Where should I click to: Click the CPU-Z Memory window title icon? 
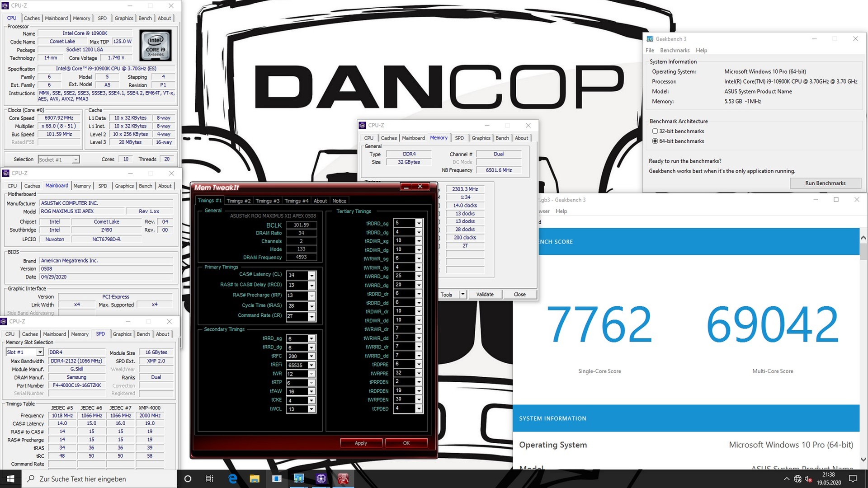362,125
